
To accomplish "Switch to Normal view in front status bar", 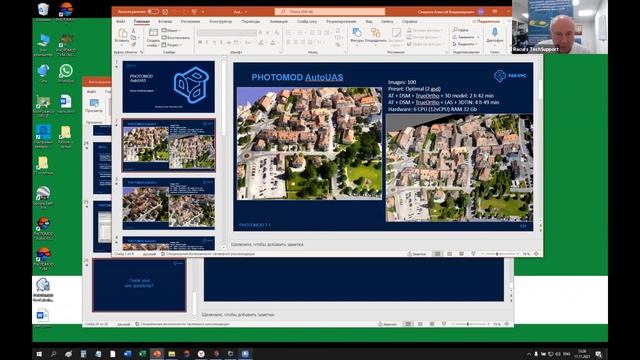I will (438, 254).
